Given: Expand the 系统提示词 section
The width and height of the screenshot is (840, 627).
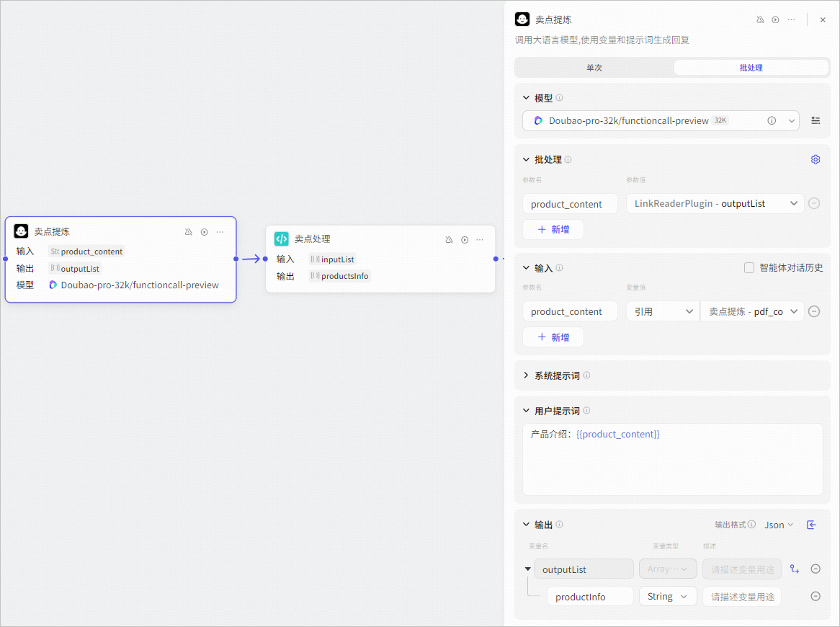Looking at the screenshot, I should [526, 375].
